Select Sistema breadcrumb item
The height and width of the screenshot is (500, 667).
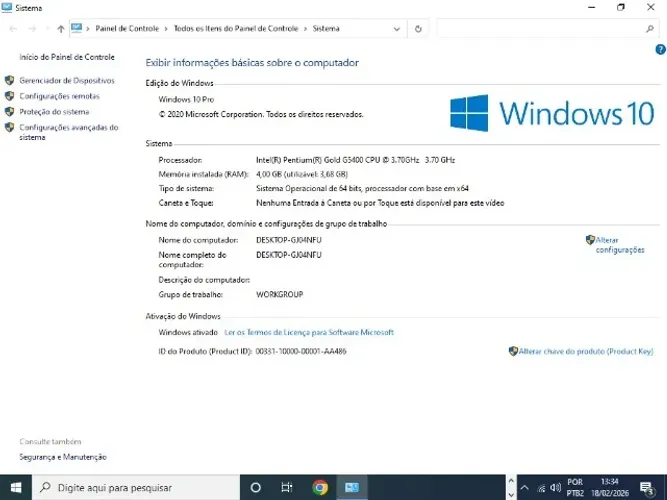pyautogui.click(x=326, y=29)
